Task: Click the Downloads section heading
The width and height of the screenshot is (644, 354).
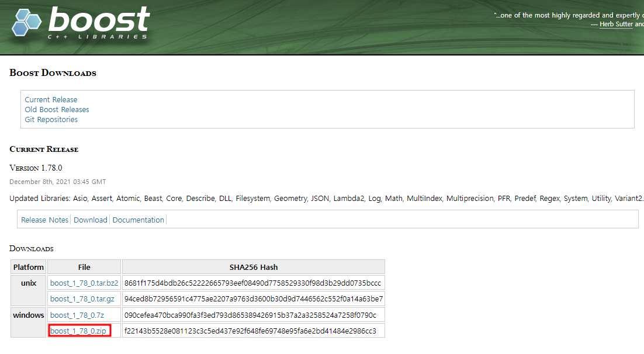Action: point(31,249)
